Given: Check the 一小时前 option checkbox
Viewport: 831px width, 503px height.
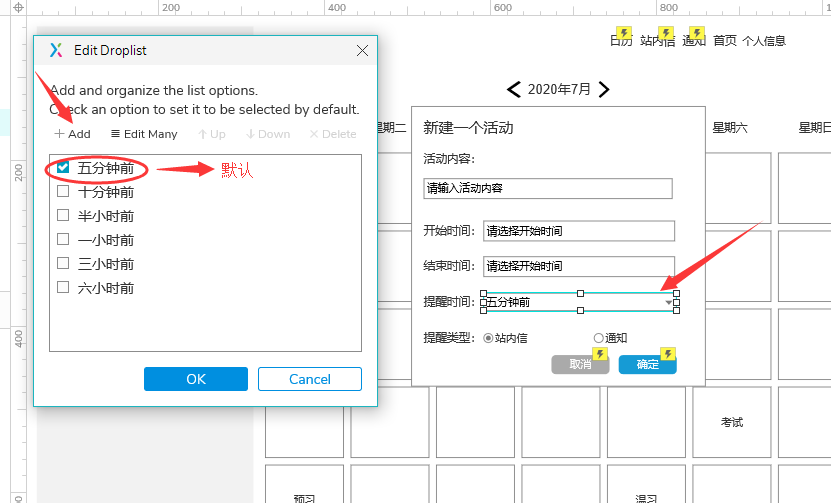Looking at the screenshot, I should [63, 239].
